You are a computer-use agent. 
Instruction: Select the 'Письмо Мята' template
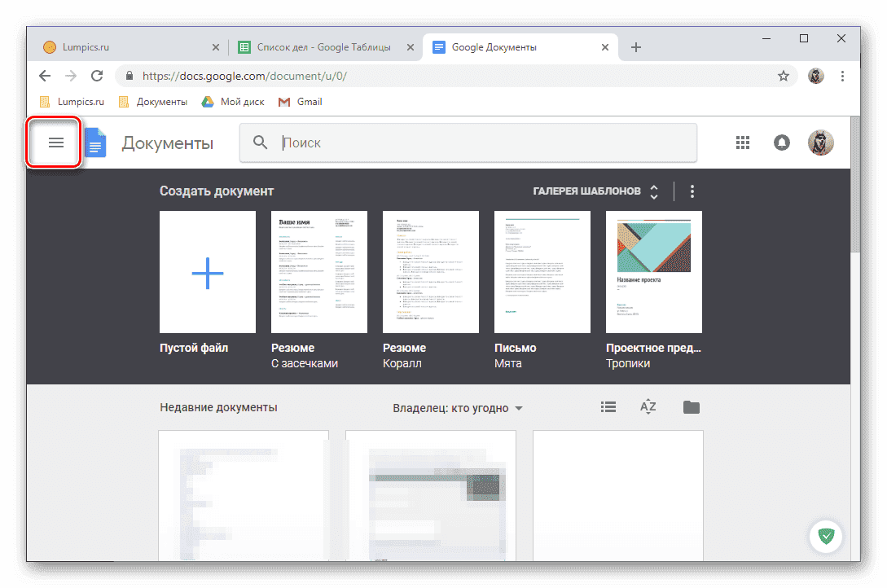(x=542, y=271)
